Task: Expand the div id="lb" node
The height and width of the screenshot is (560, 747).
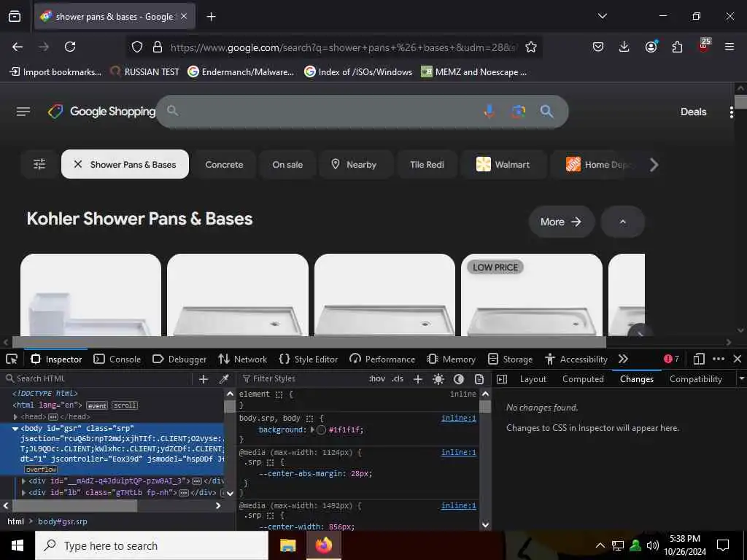Action: click(24, 492)
